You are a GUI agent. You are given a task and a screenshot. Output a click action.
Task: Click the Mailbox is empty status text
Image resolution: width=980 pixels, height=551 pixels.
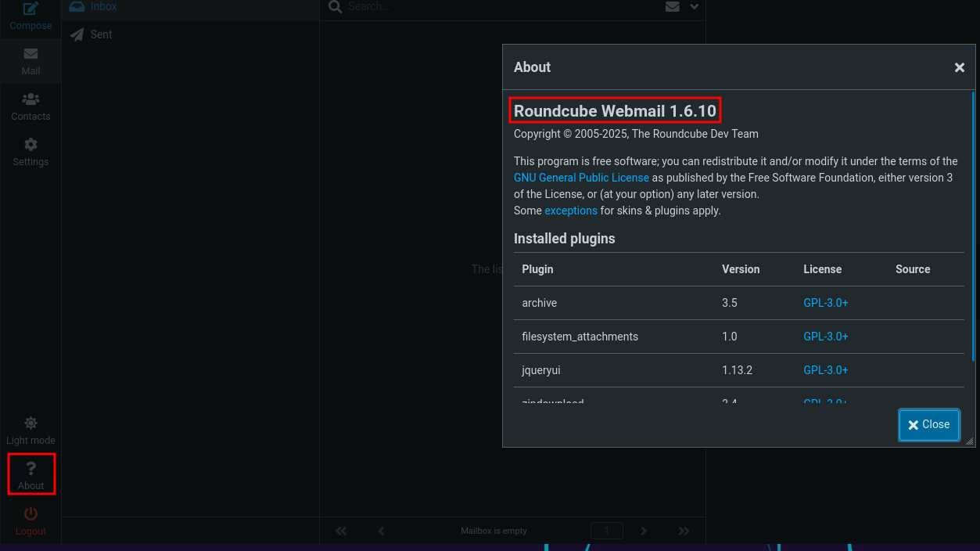pos(494,531)
